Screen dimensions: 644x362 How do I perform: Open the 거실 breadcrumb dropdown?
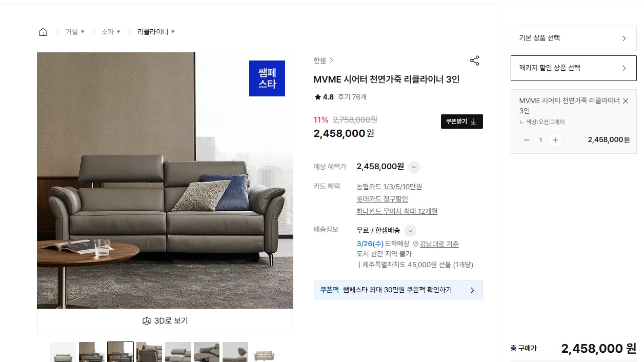[x=75, y=32]
